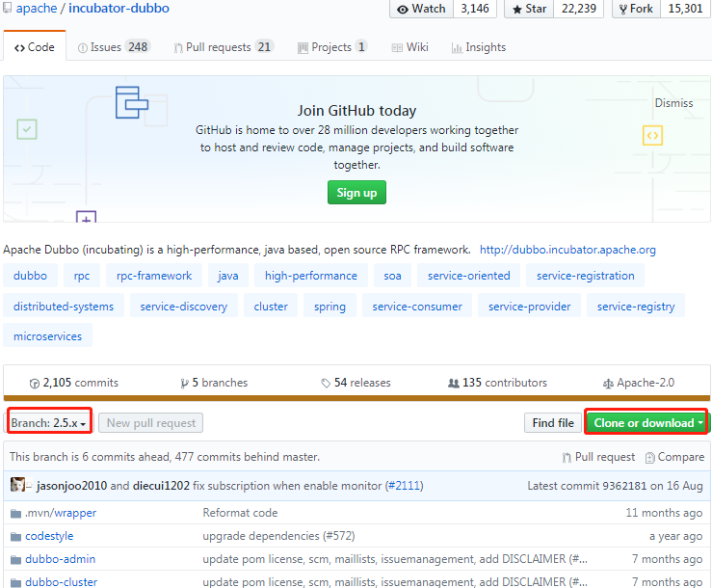Open the Wiki tab
Screen dimensions: 712x588
click(410, 47)
